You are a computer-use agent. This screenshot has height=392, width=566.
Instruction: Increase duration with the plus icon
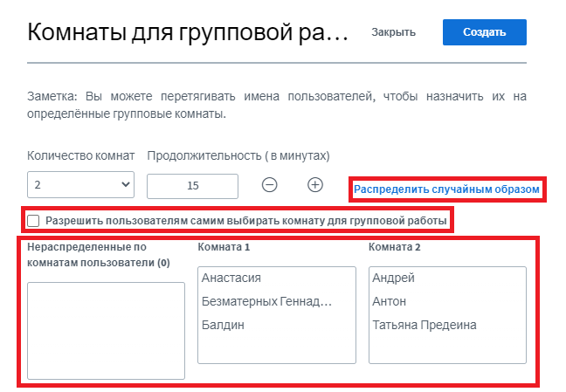click(315, 185)
